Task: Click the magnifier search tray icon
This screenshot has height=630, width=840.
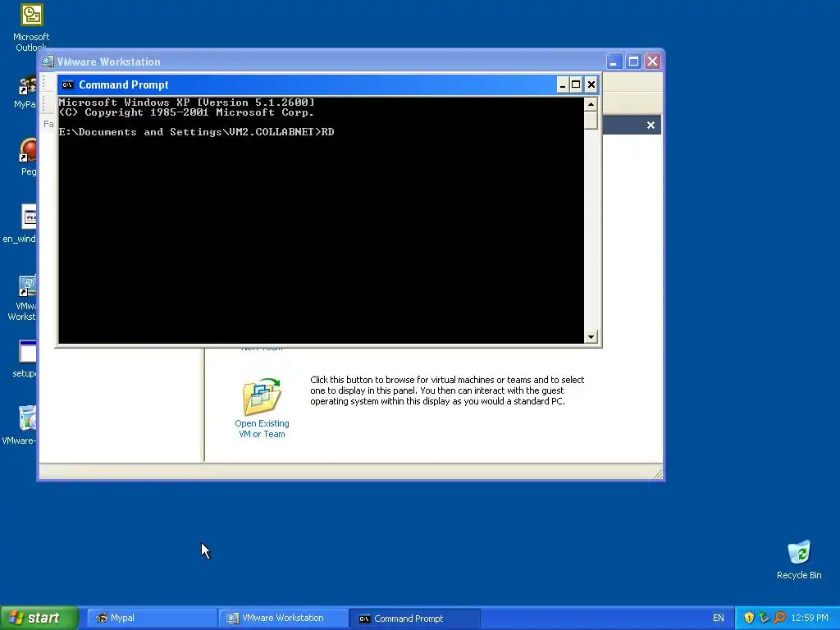Action: [x=779, y=618]
